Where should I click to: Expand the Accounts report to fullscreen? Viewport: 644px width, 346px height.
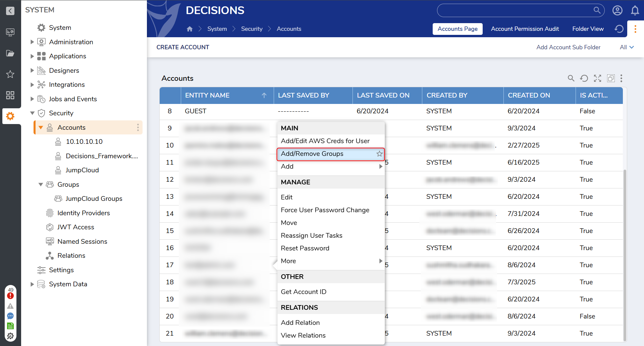tap(597, 78)
